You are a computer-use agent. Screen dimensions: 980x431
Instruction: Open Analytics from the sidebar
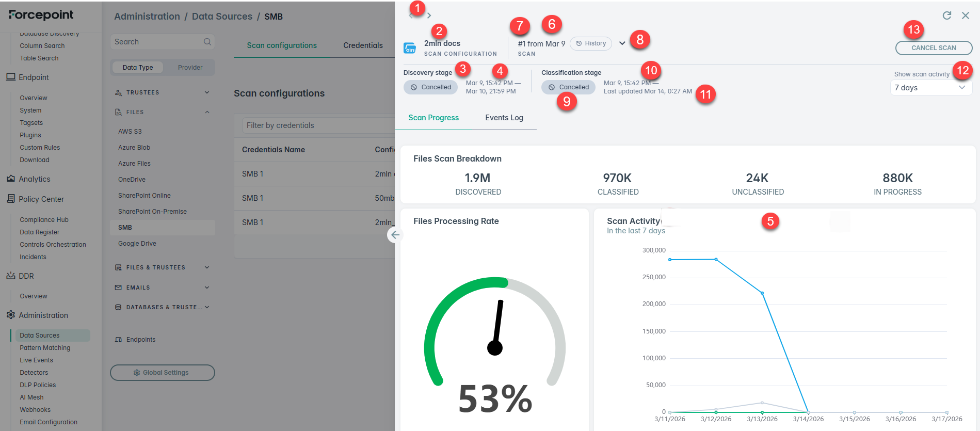[35, 179]
